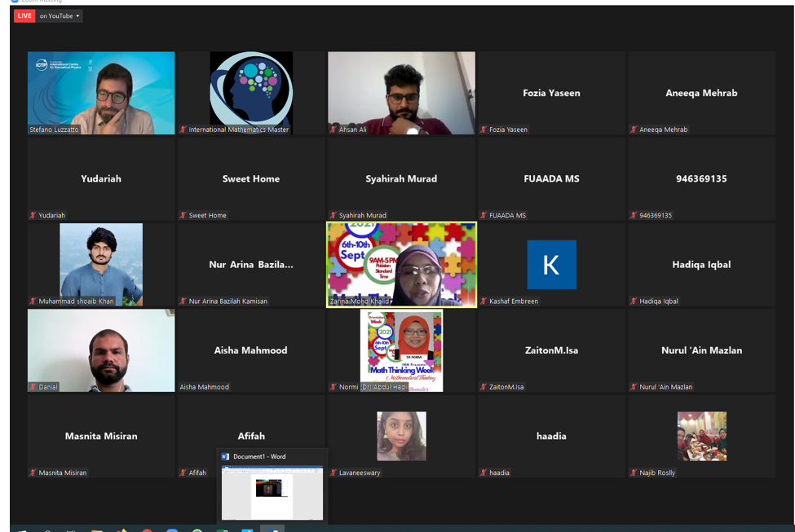Expand the "on YouTube" live stream dropdown
This screenshot has height=532, width=795.
point(60,15)
